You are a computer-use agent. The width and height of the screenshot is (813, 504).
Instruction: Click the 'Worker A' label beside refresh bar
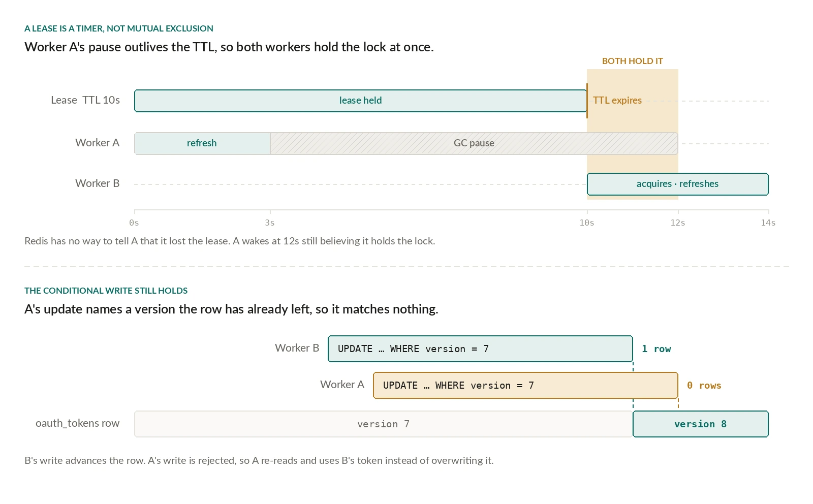98,143
